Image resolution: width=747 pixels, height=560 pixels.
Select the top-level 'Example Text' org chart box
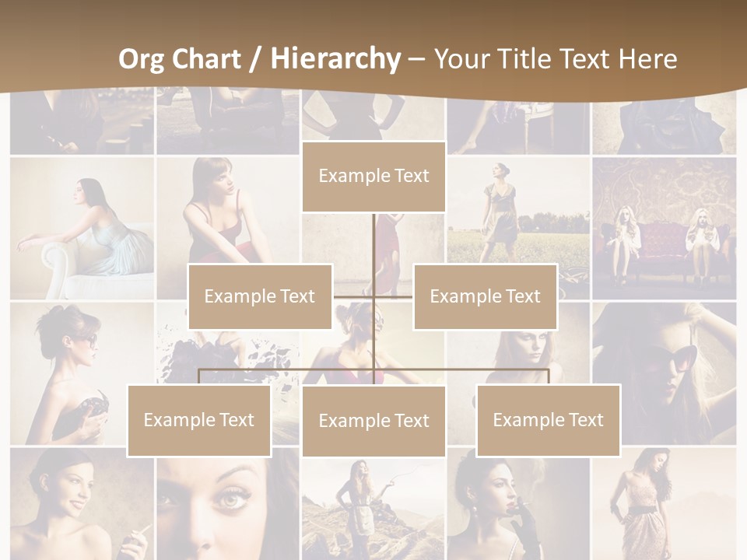click(x=373, y=177)
